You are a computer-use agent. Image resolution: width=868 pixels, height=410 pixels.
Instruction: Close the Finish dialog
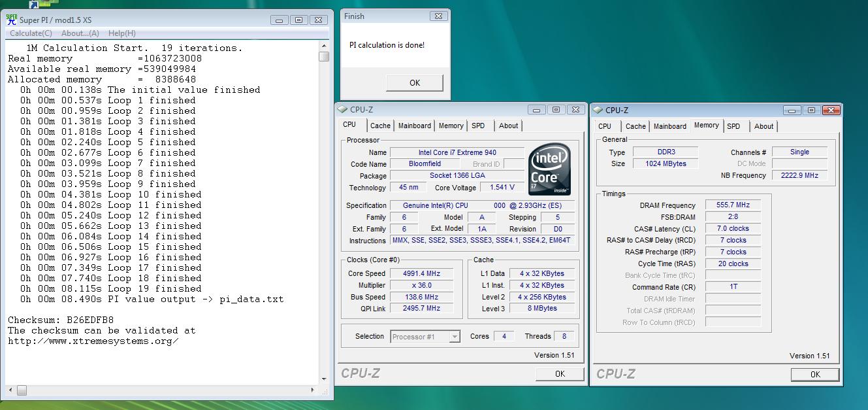[438, 16]
